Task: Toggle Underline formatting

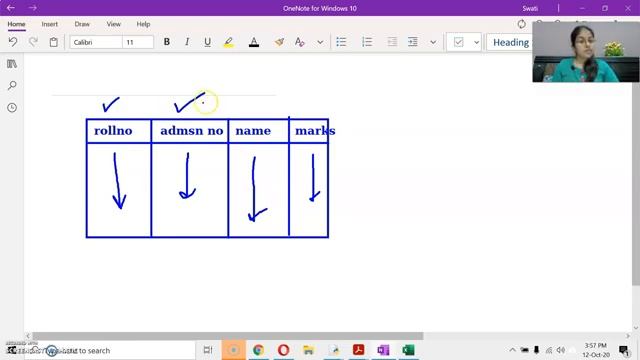Action: (207, 42)
